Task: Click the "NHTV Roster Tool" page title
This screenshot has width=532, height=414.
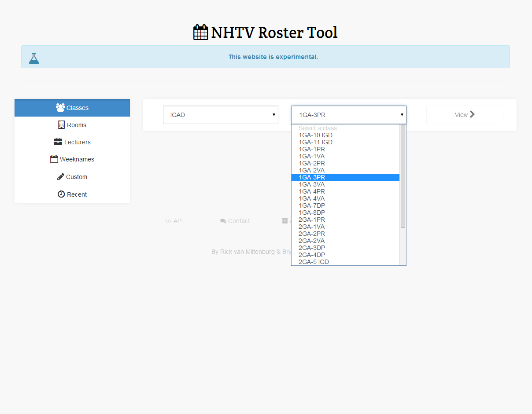Action: click(274, 33)
